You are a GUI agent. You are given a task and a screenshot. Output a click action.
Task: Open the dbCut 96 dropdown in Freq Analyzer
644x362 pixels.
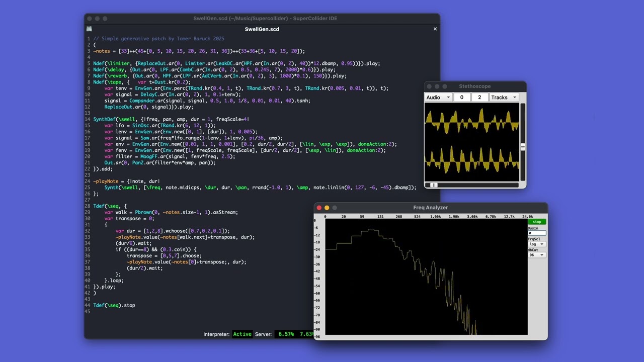point(536,255)
